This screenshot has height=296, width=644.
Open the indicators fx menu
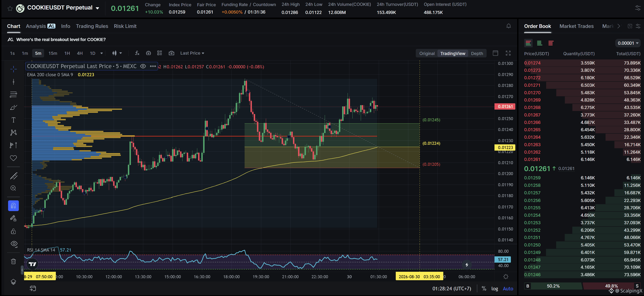coord(137,53)
